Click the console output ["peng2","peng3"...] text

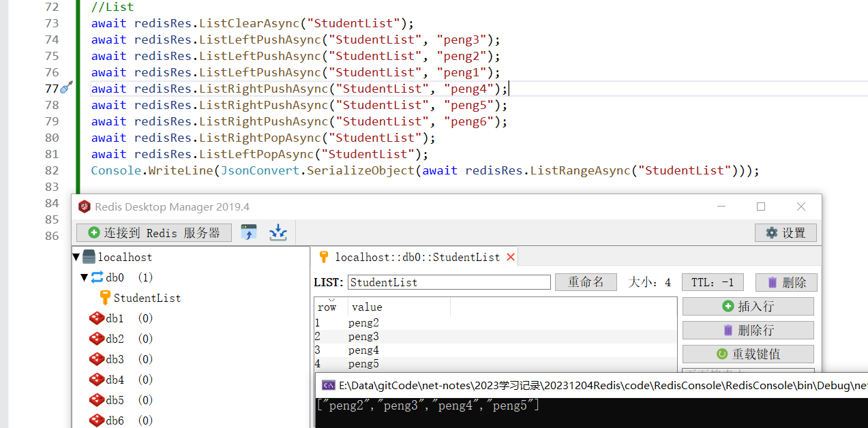pos(428,406)
